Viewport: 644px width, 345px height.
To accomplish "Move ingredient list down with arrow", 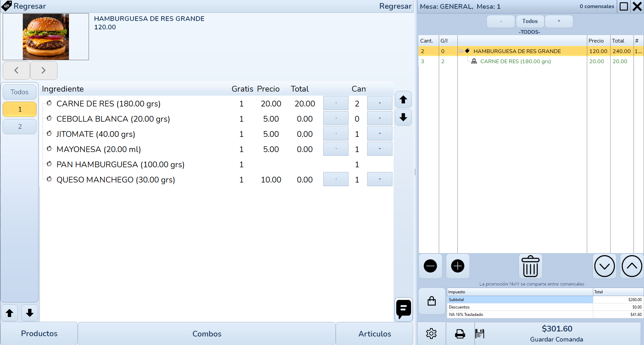I will pyautogui.click(x=403, y=117).
